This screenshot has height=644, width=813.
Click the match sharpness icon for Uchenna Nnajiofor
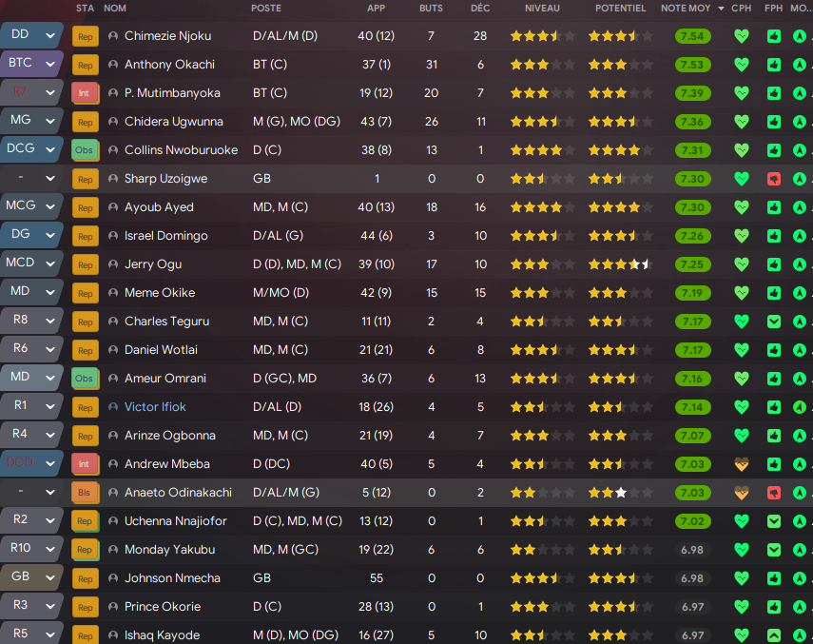pos(773,521)
